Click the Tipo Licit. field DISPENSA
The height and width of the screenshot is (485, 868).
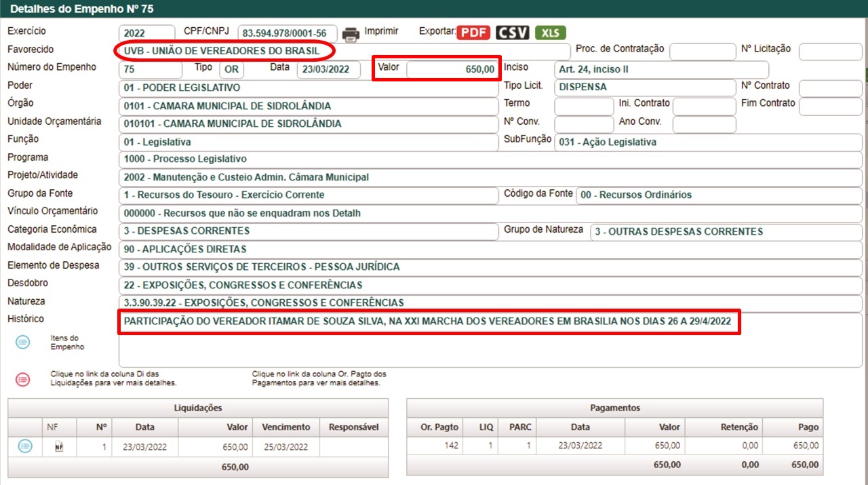644,88
